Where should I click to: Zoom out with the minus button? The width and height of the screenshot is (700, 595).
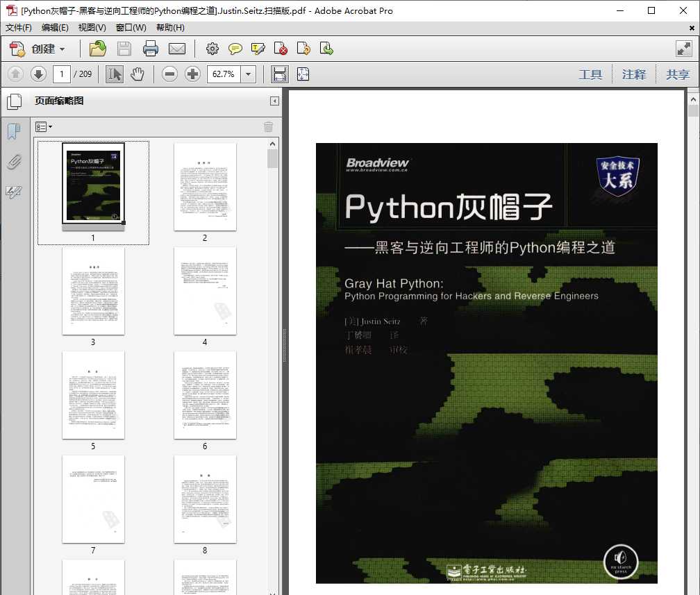click(169, 74)
